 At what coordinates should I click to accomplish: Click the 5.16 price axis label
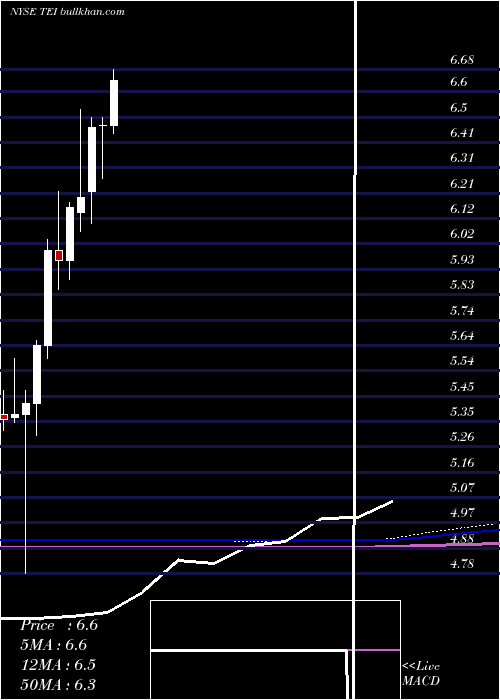462,462
